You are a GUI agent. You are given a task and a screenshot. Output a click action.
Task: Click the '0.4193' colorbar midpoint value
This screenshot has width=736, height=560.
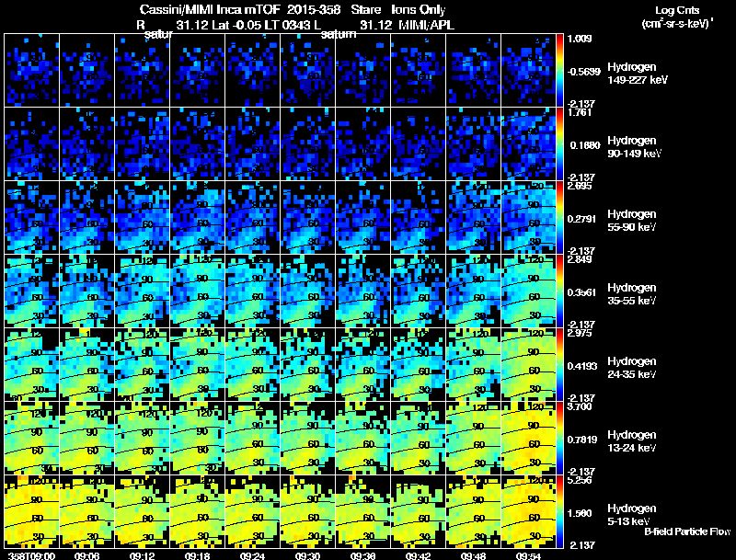[x=582, y=366]
